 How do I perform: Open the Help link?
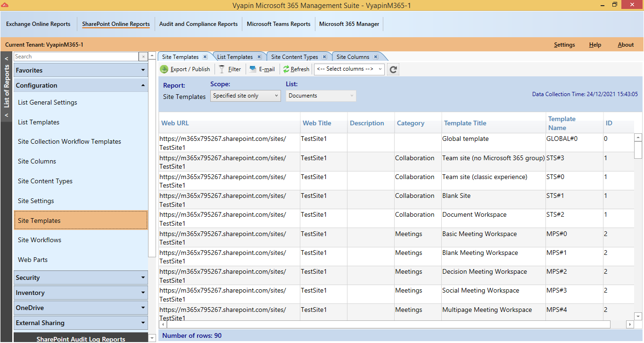pyautogui.click(x=595, y=45)
